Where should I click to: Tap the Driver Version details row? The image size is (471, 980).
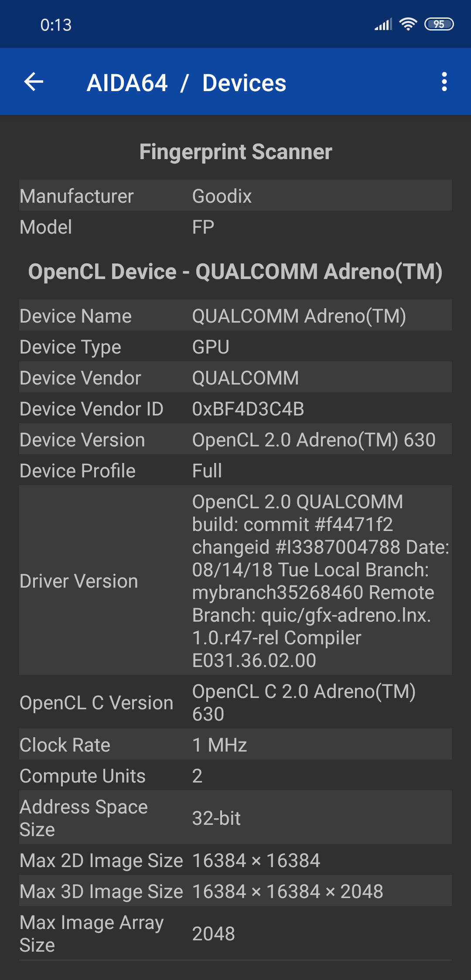[235, 581]
